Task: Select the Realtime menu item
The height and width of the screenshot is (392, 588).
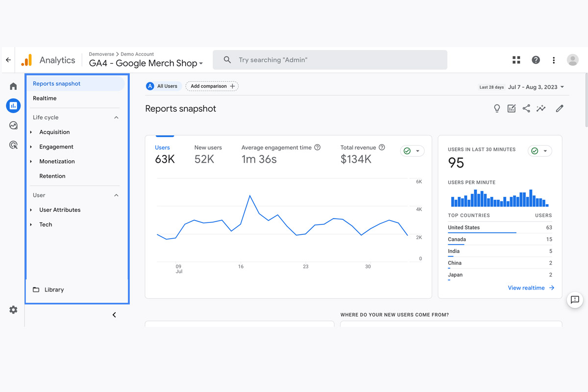Action: click(45, 98)
